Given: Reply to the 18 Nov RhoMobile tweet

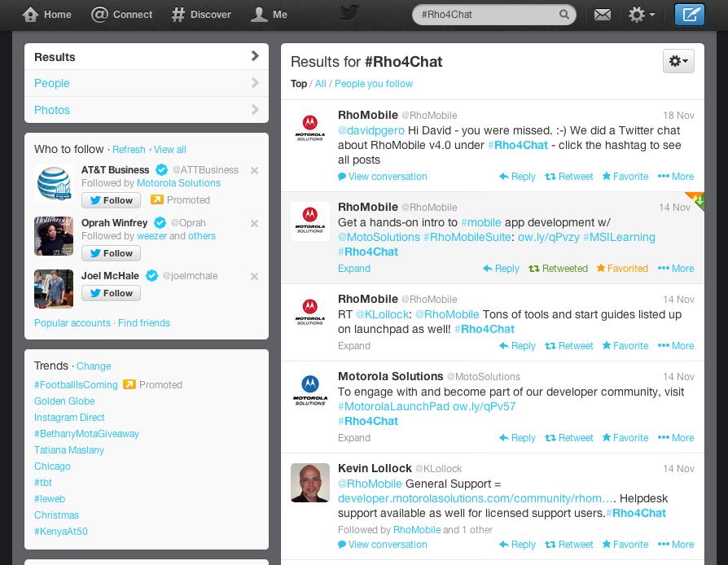Looking at the screenshot, I should [x=517, y=177].
